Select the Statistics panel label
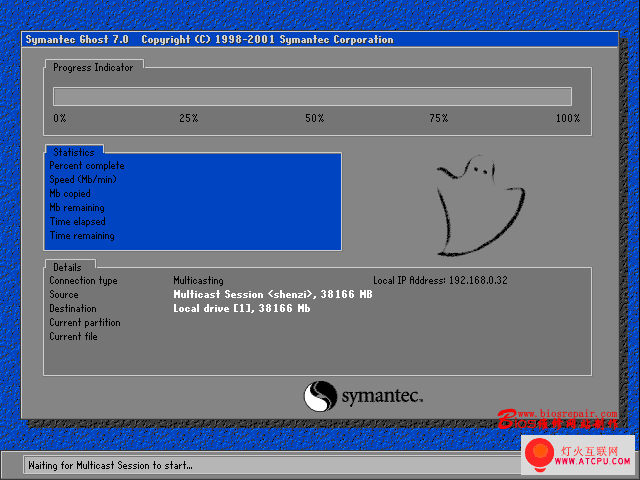 click(x=74, y=152)
